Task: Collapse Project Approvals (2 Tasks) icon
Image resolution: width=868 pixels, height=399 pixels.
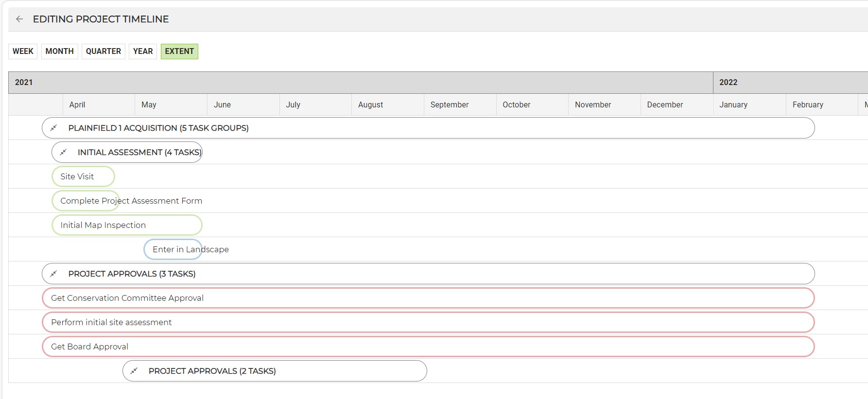Action: [134, 371]
